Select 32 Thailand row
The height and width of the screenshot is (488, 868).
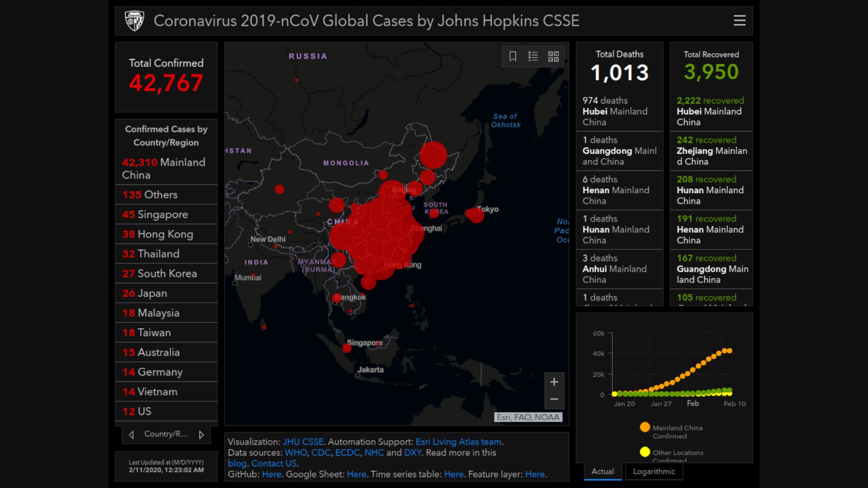coord(166,253)
